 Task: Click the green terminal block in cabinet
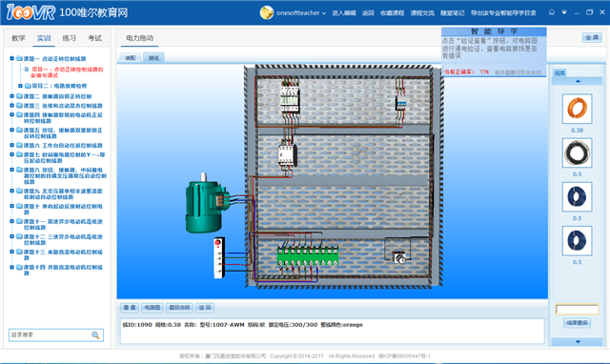coord(308,255)
